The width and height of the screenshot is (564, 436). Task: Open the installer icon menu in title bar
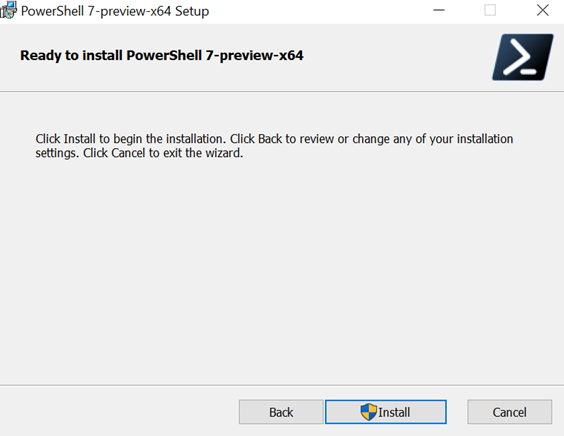8,10
